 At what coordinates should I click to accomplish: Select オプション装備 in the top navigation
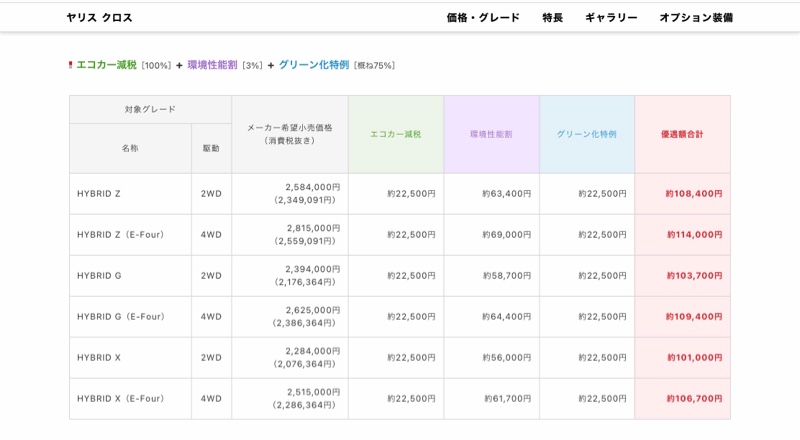click(x=696, y=17)
